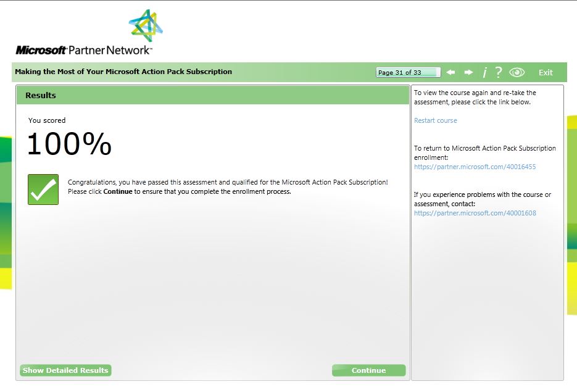Go to the previous page arrow
This screenshot has width=577, height=392.
point(451,72)
